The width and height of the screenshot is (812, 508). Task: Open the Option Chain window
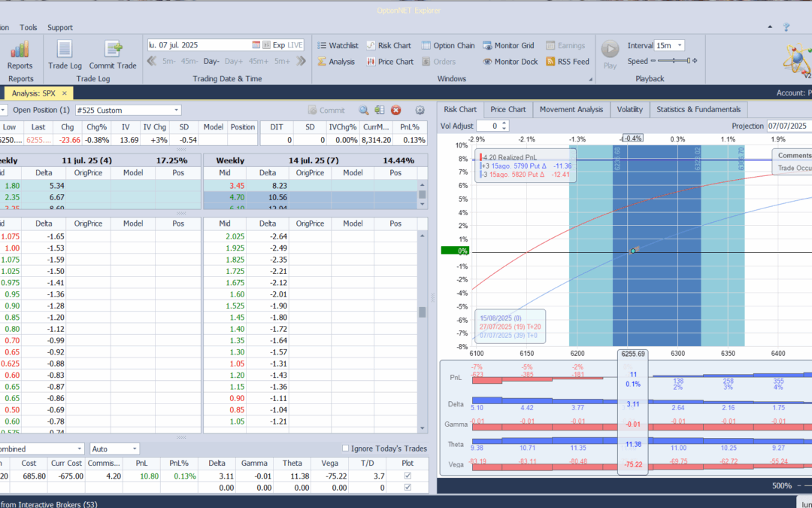[448, 46]
